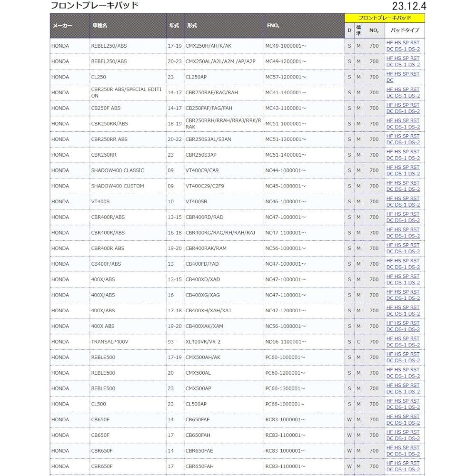This screenshot has height=476, width=476.
Task: Click pad type link for CB400F/ABS row
Action: (x=403, y=264)
